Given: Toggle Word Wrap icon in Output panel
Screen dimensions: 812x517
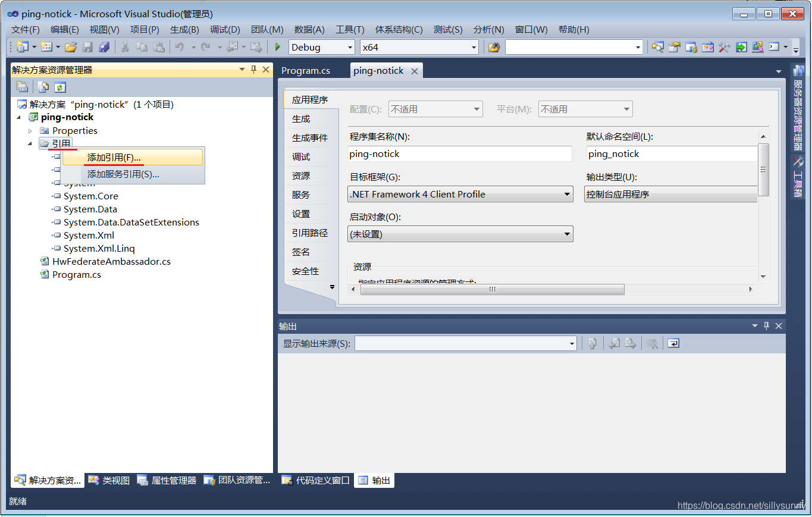Looking at the screenshot, I should coord(673,343).
